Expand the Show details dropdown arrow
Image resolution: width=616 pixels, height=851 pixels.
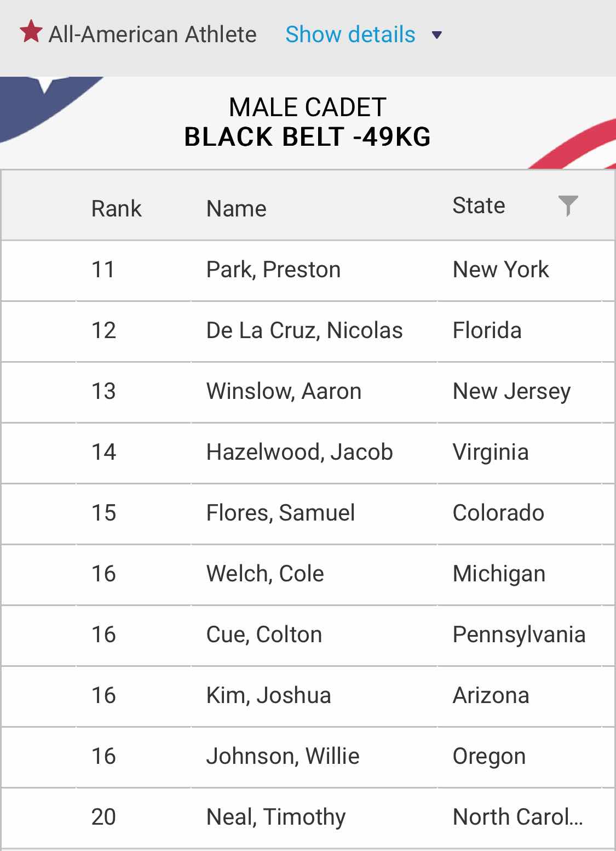click(436, 36)
